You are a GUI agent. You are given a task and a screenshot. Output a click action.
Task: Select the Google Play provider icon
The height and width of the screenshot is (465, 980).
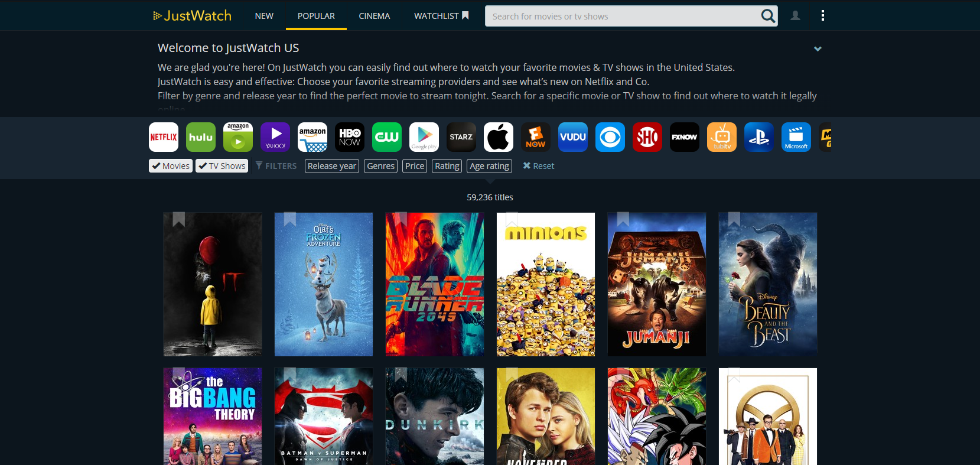pyautogui.click(x=424, y=137)
